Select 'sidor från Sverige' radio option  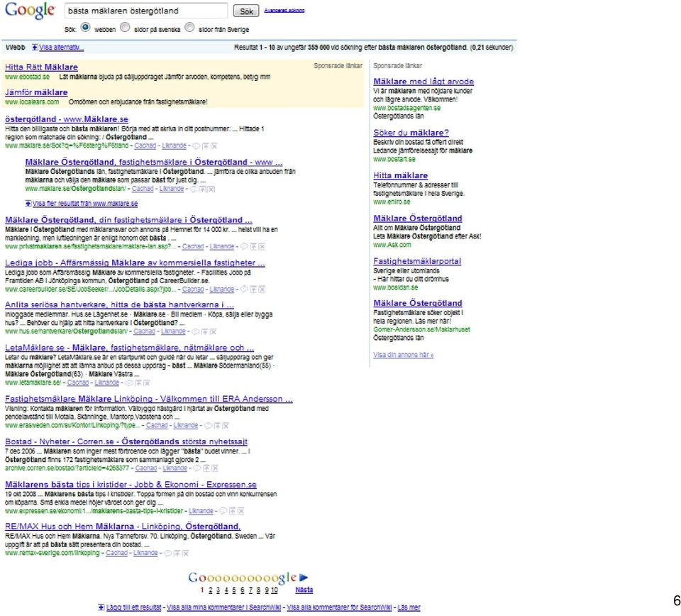coord(189,27)
